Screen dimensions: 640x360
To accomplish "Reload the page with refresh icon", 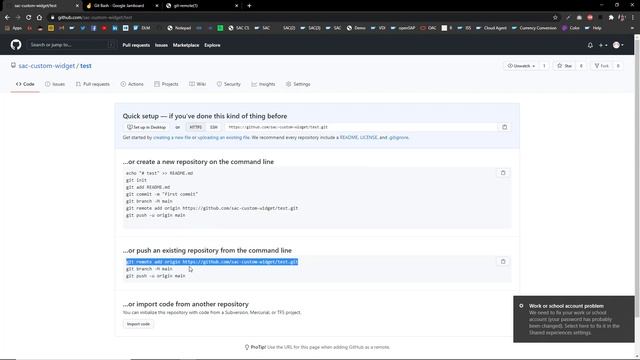I will coord(29,18).
